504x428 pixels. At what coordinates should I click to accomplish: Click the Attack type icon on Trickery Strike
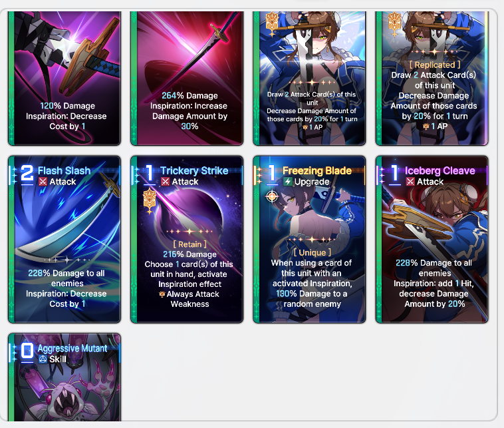pos(165,182)
